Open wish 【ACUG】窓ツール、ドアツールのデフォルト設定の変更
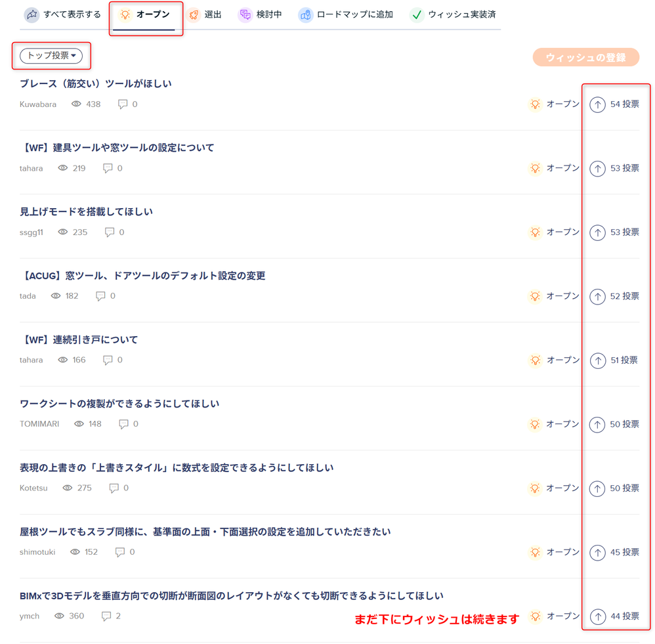655x644 pixels. click(x=142, y=276)
